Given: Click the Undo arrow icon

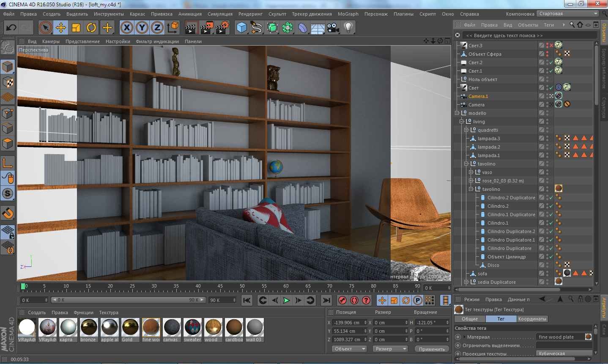Looking at the screenshot, I should [11, 28].
